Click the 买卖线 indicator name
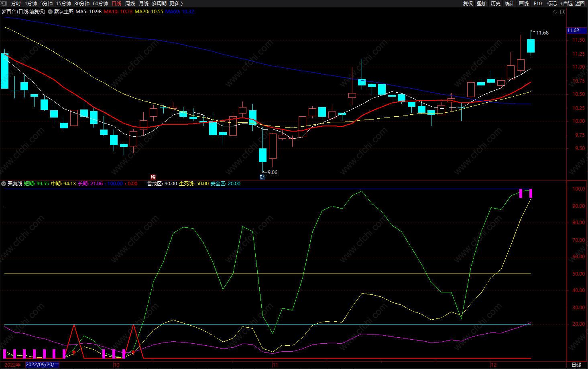Image resolution: width=588 pixels, height=369 pixels. point(15,184)
